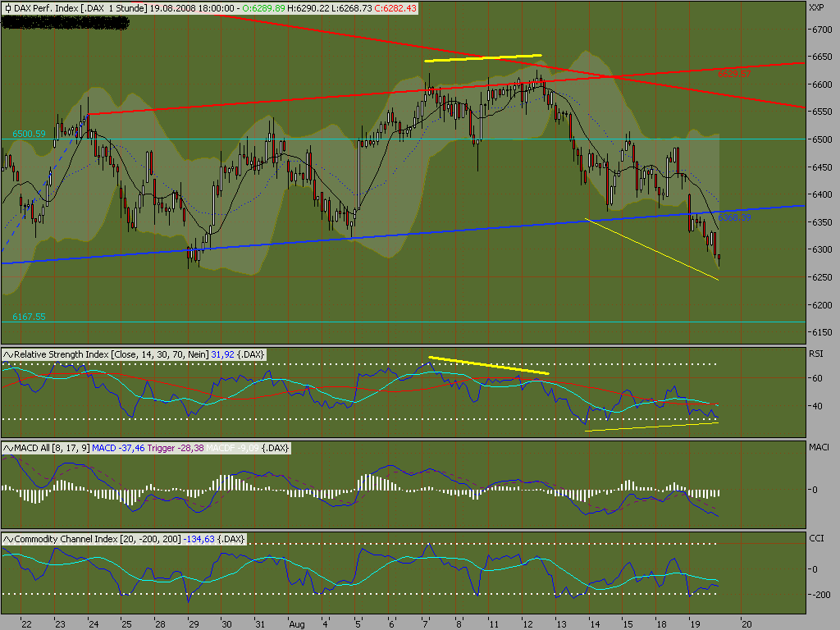Screen dimensions: 840x630
Task: Click the Relative Strength Index indicator icon
Action: coord(8,354)
